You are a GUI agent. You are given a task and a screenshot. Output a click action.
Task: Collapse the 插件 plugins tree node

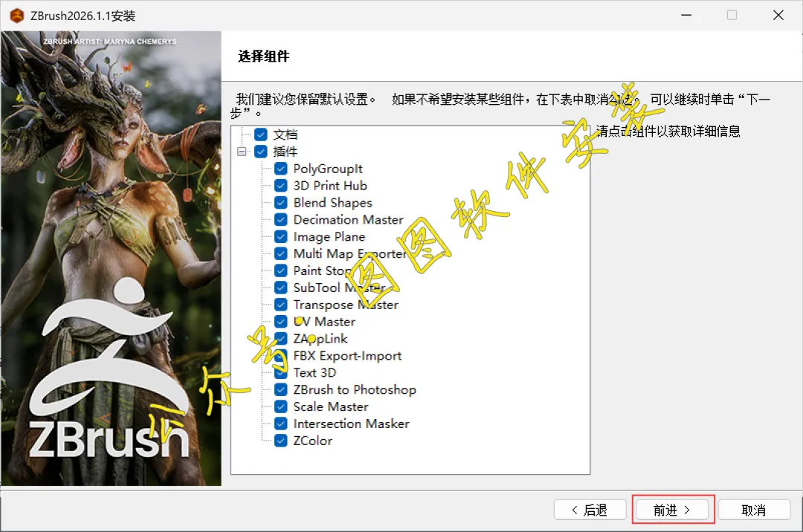click(242, 152)
